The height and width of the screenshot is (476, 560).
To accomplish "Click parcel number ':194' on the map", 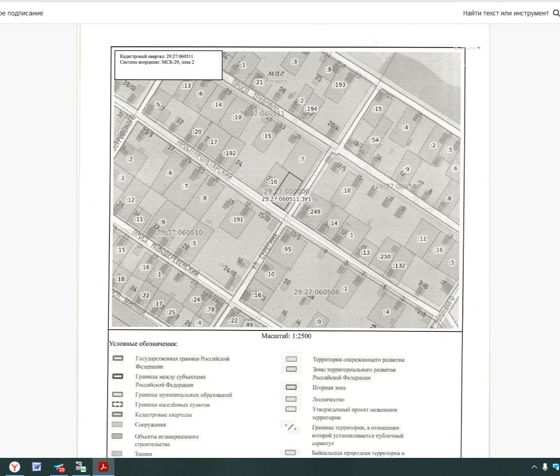I will pos(311,109).
